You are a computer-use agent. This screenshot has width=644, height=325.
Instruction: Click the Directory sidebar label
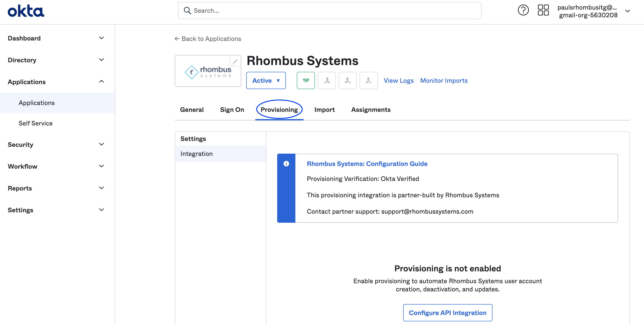click(22, 60)
